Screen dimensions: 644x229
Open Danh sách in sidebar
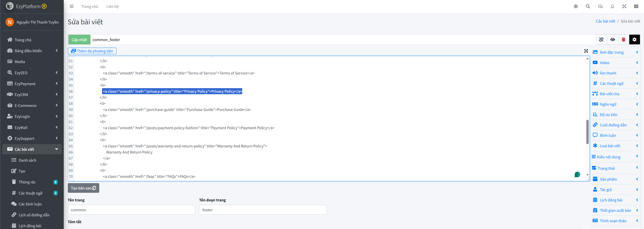pos(27,160)
